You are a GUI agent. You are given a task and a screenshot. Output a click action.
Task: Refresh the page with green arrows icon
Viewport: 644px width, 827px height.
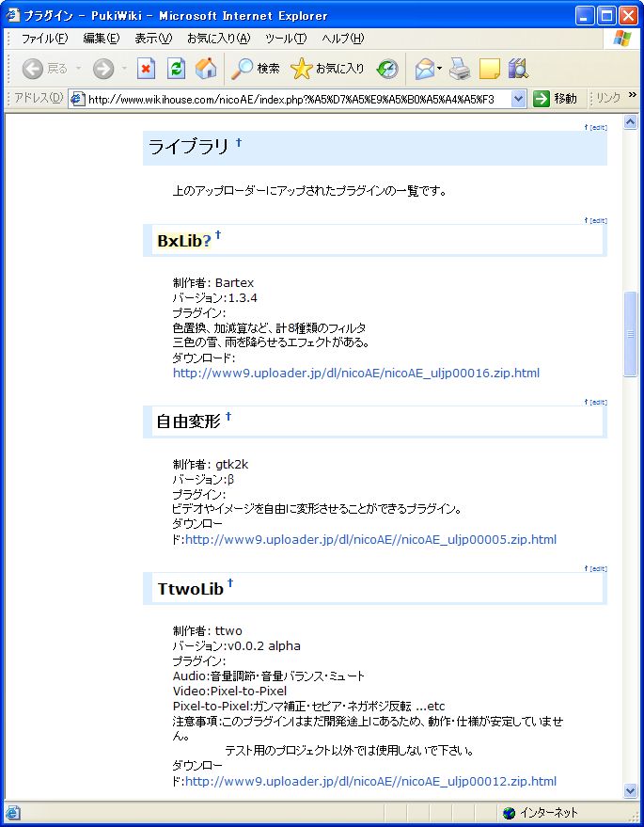click(176, 69)
